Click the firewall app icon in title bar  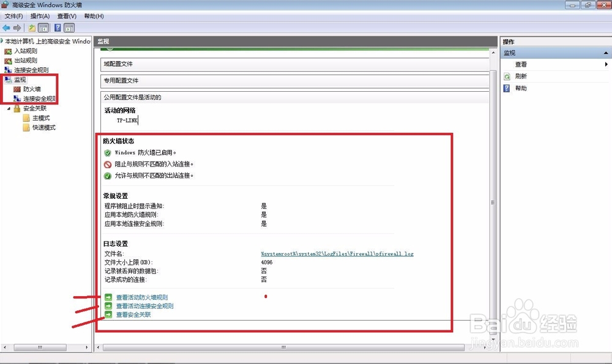point(5,5)
